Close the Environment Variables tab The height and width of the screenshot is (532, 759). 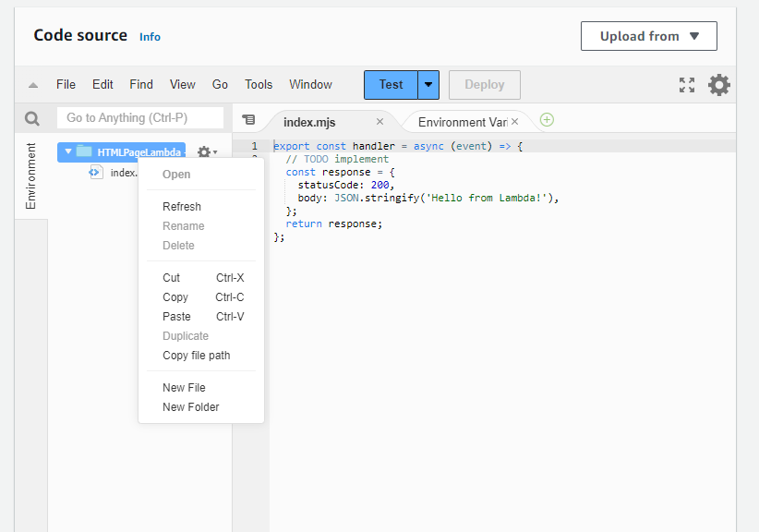click(x=515, y=122)
